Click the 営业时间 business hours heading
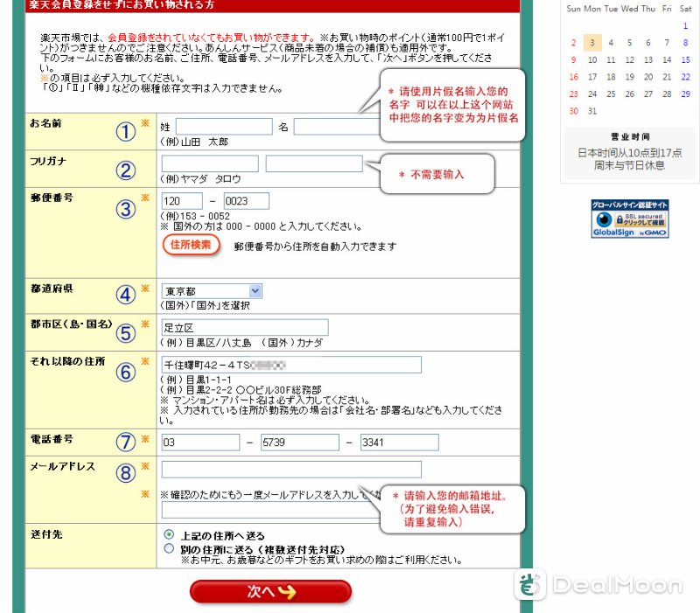 630,136
